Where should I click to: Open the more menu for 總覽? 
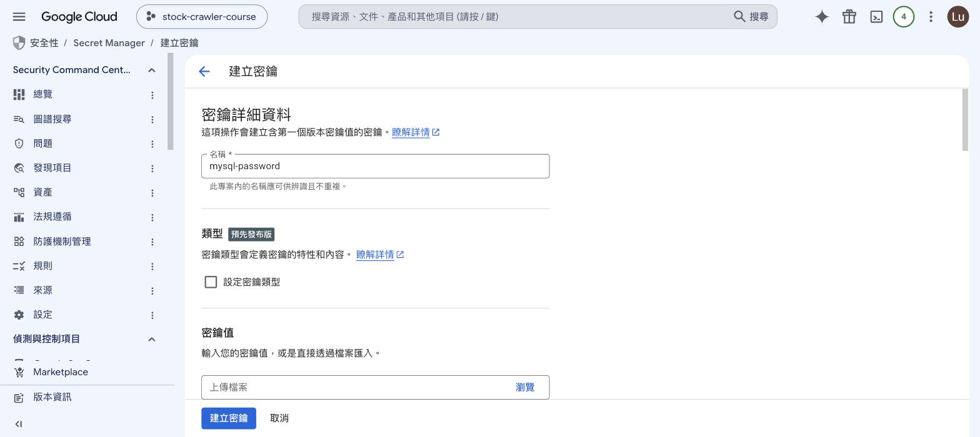152,95
